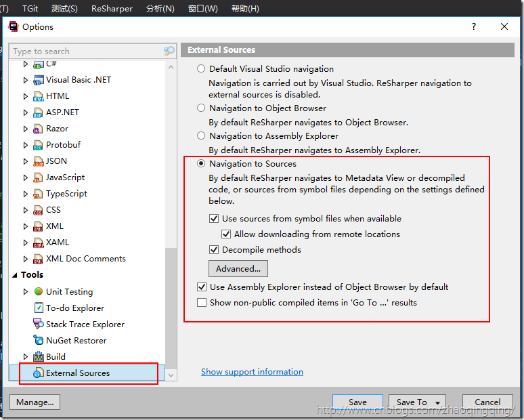The image size is (524, 420).
Task: Enable Show non-public compiled items checkbox
Action: tap(202, 303)
